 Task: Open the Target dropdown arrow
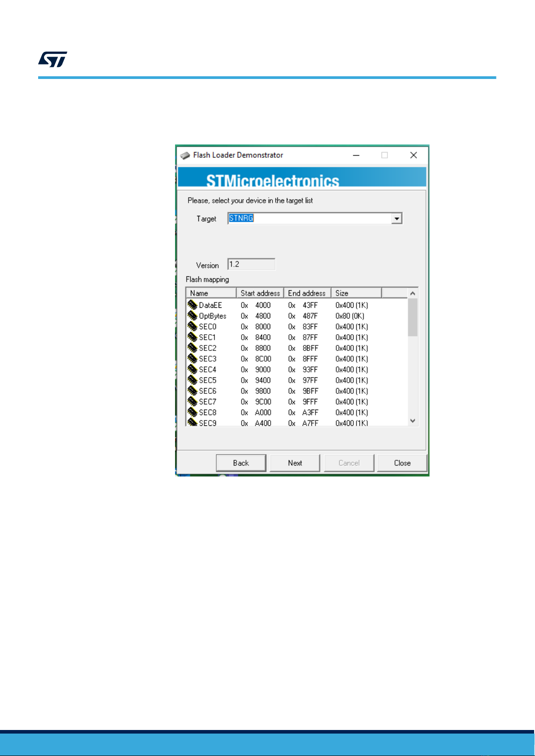click(396, 218)
